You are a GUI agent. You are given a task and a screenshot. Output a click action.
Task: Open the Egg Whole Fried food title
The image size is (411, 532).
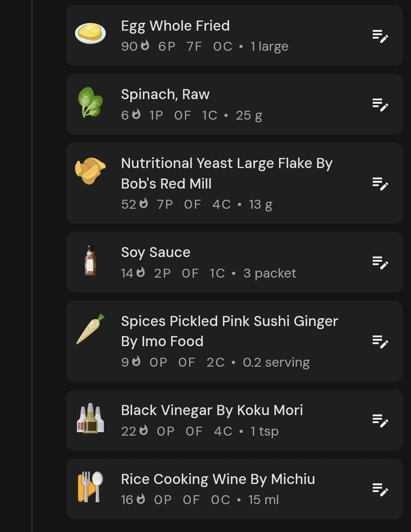[176, 26]
